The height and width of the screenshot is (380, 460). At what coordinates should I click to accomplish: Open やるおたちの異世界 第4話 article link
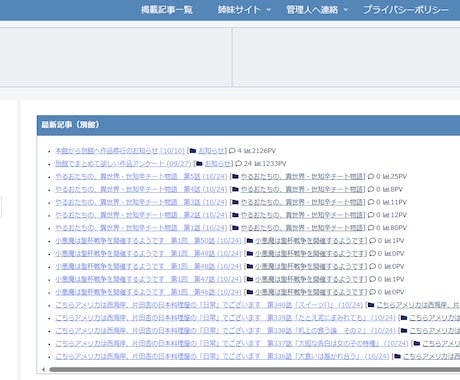pyautogui.click(x=141, y=189)
